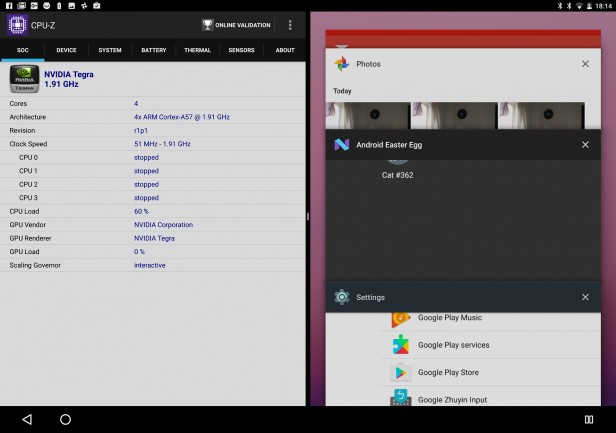Tap the Settings gear icon in recents
Screen dimensions: 616x433
[342, 297]
